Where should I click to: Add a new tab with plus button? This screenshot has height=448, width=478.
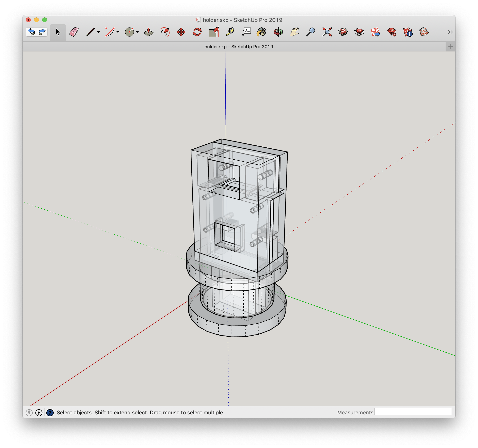[x=450, y=46]
